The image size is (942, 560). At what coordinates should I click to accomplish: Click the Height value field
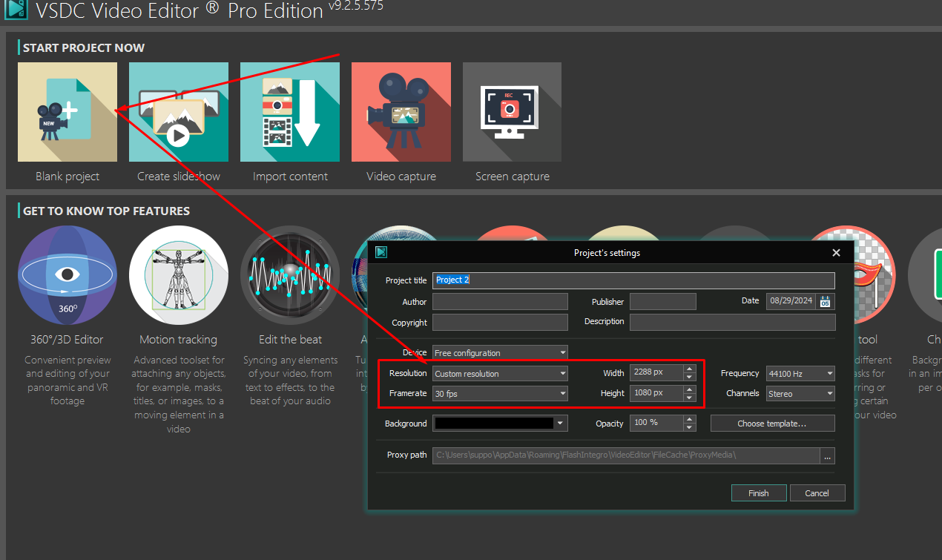pyautogui.click(x=656, y=393)
